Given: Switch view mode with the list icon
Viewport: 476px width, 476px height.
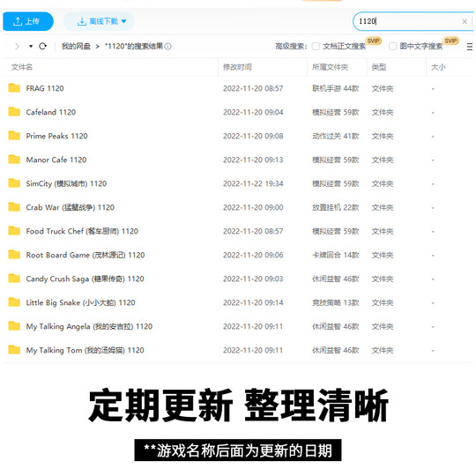Looking at the screenshot, I should click(x=469, y=47).
